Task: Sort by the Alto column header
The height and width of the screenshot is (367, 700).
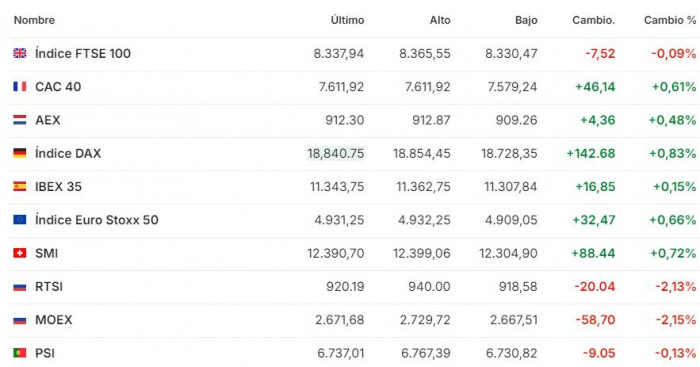Action: click(440, 20)
